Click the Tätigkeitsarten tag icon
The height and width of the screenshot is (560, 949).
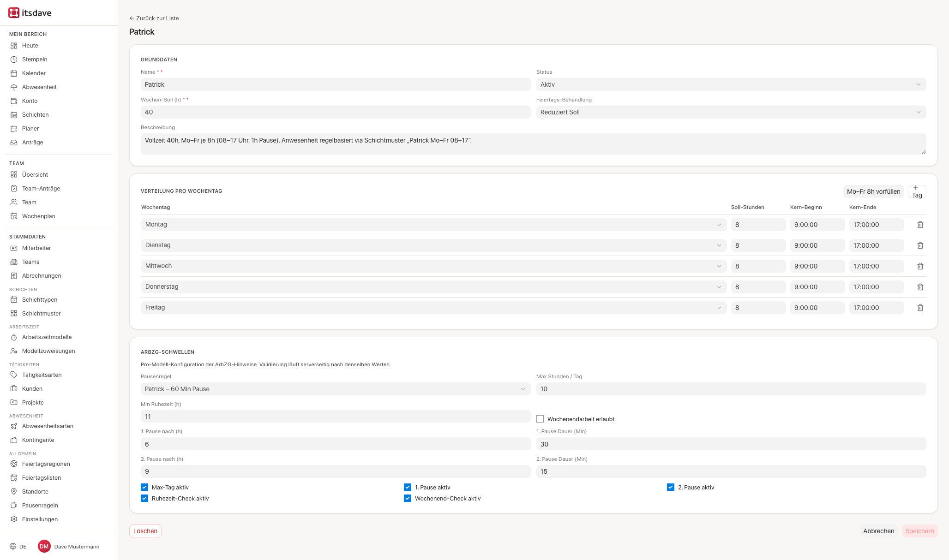coord(14,375)
